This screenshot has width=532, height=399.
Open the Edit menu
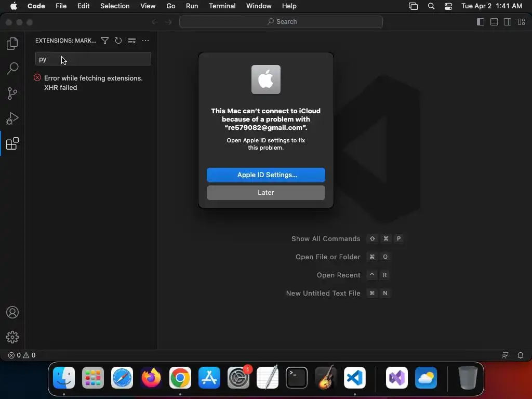pyautogui.click(x=83, y=6)
